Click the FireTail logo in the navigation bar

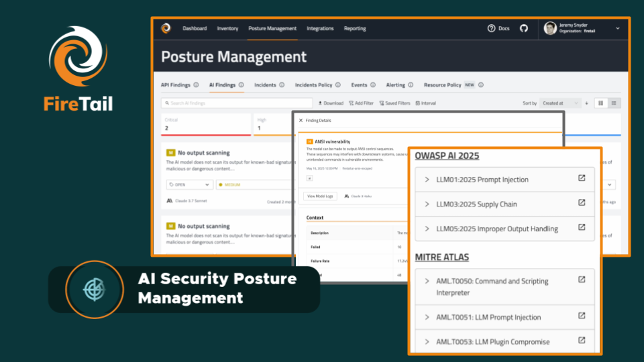pyautogui.click(x=166, y=28)
